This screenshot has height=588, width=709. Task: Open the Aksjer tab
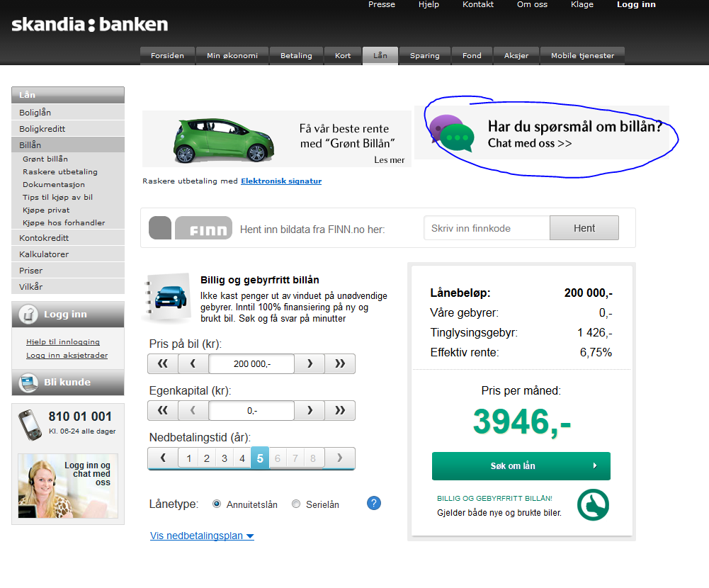tap(516, 56)
